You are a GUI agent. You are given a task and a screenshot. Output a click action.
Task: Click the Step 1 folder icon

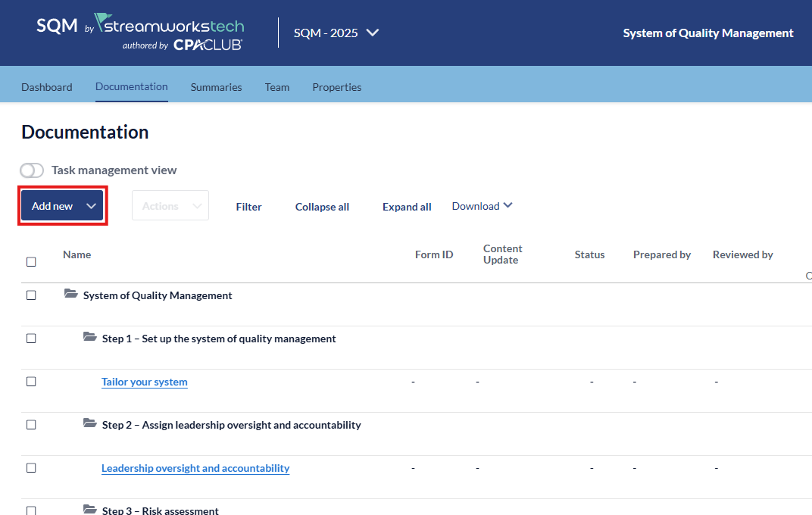90,338
